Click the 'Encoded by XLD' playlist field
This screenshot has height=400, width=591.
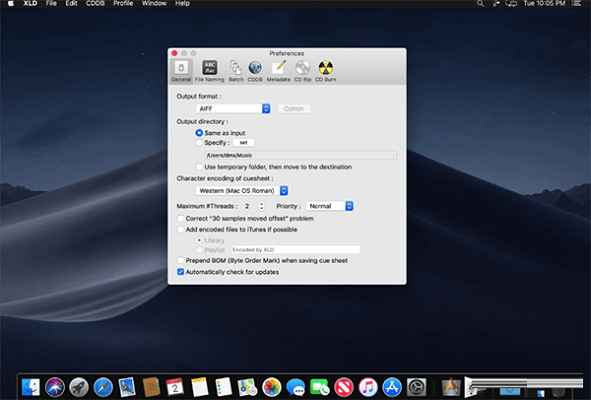coord(295,250)
